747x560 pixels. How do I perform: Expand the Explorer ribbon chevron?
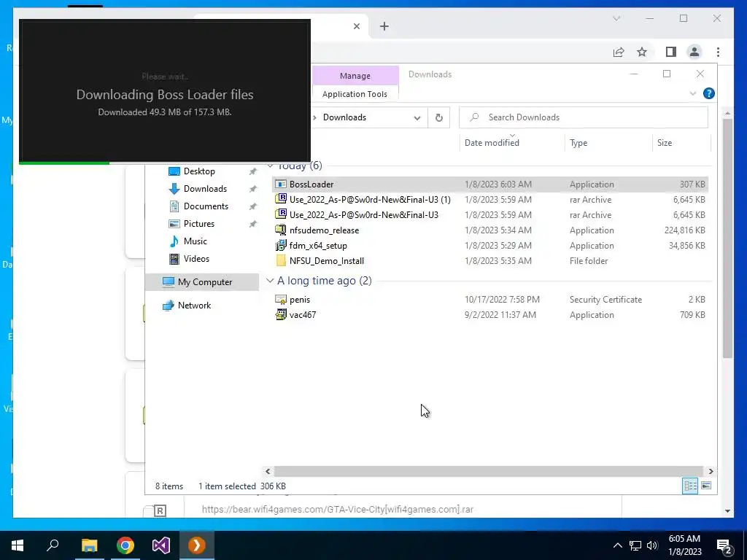click(x=693, y=93)
